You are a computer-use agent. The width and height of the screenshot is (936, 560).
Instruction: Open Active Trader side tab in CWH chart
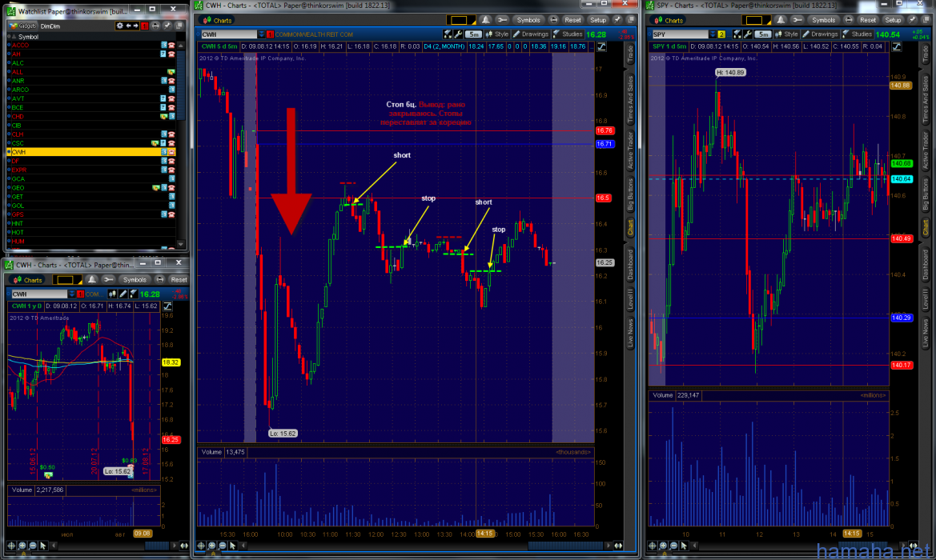[630, 150]
